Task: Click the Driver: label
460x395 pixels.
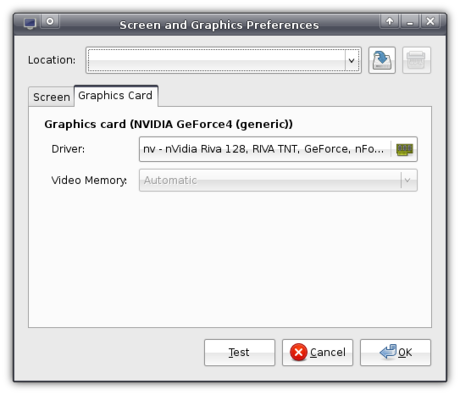Action: [68, 149]
